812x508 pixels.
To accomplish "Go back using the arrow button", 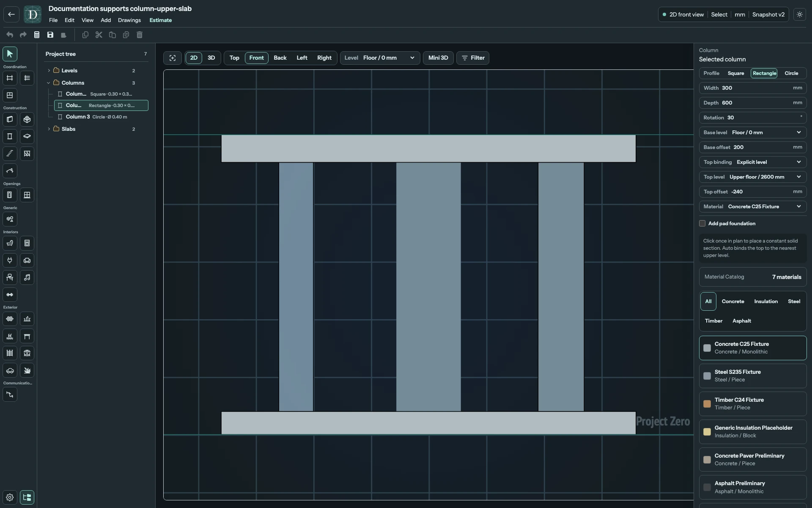I will click(11, 14).
